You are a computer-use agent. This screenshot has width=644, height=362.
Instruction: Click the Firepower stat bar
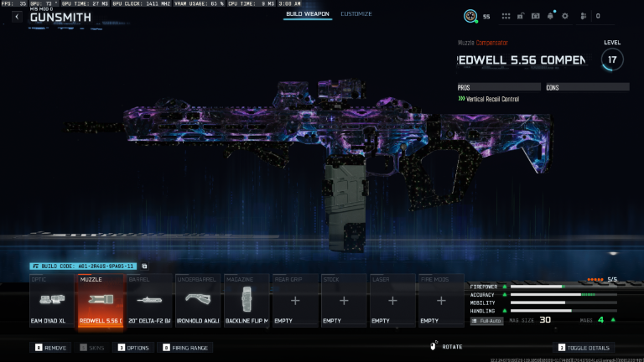point(563,287)
